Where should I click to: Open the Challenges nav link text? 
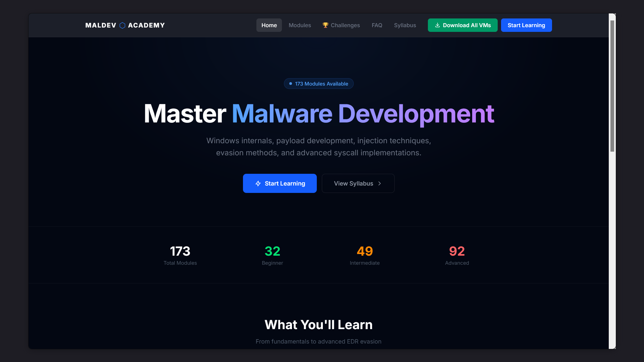point(345,25)
